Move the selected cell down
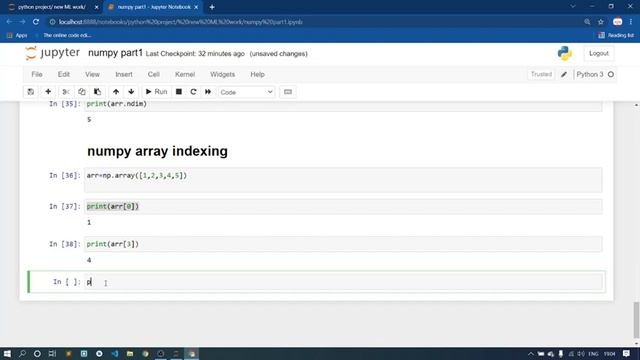The height and width of the screenshot is (360, 640). pos(131,92)
